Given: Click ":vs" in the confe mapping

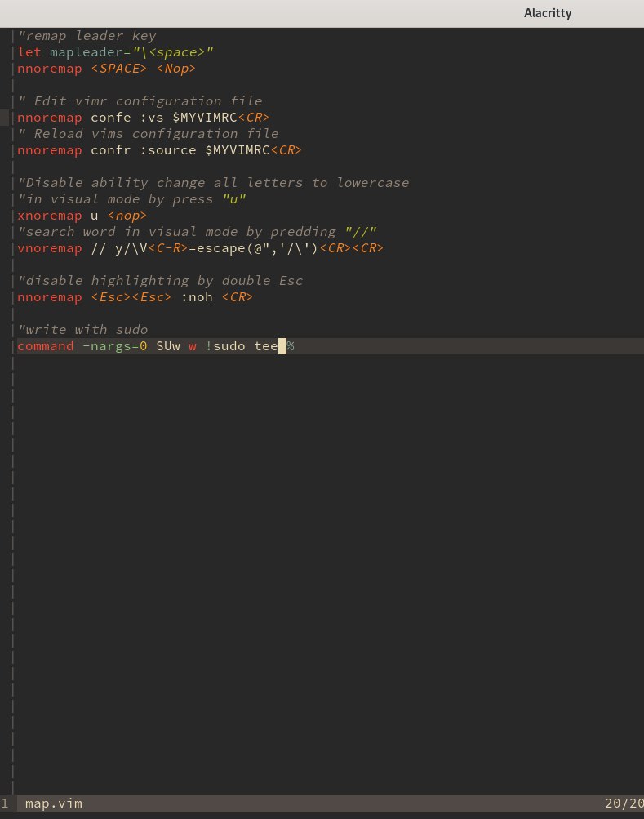Looking at the screenshot, I should (x=152, y=118).
